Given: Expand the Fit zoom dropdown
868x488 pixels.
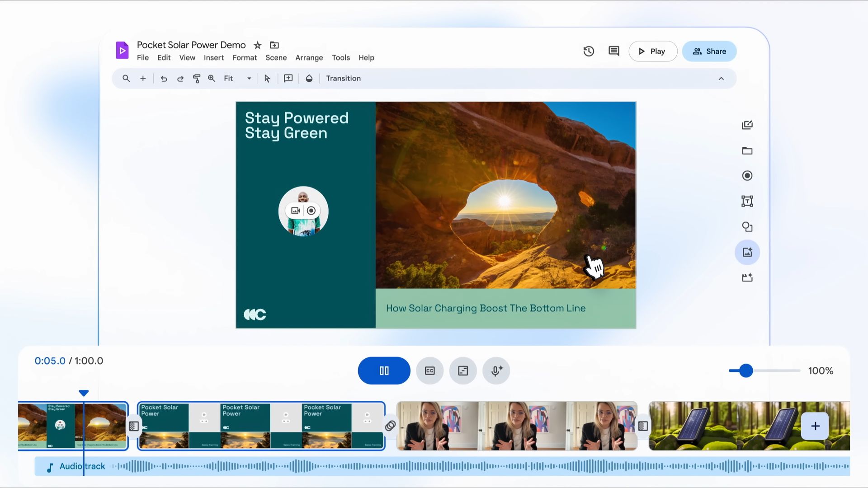Looking at the screenshot, I should coord(249,79).
